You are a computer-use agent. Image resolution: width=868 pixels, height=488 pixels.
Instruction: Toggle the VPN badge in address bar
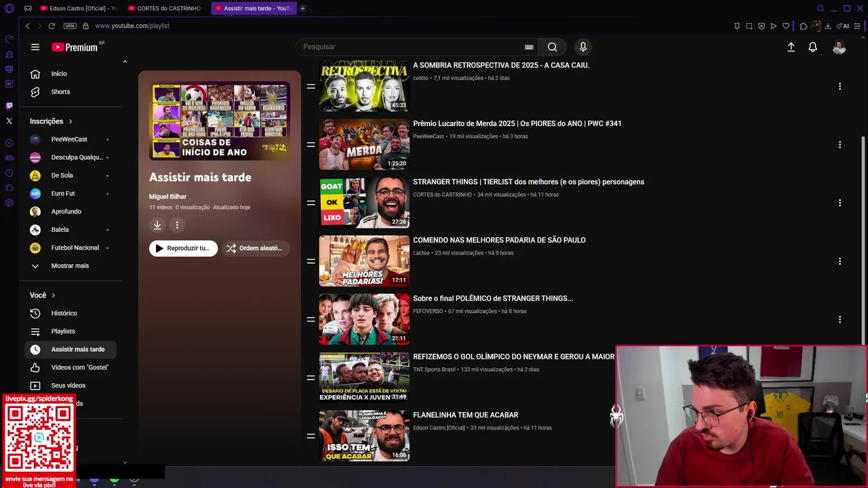pos(70,26)
